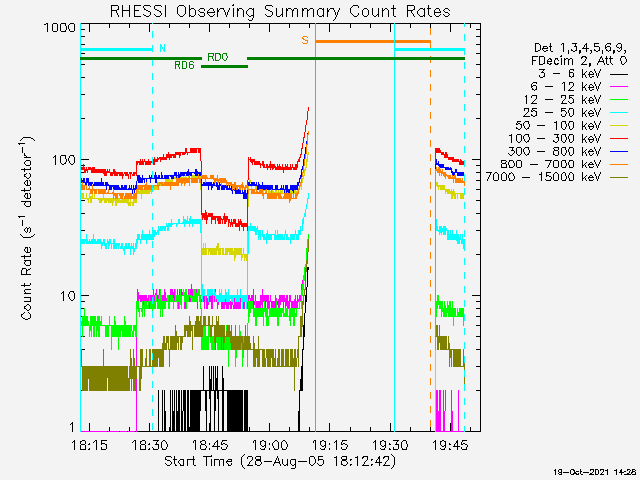Click the x-axis tick label 18:45

click(210, 445)
